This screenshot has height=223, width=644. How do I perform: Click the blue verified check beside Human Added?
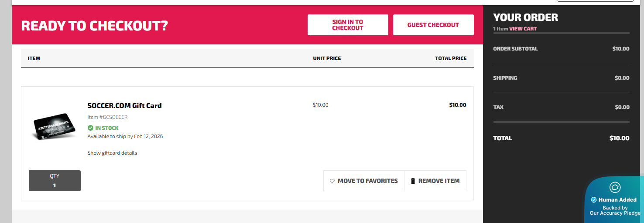(x=593, y=200)
